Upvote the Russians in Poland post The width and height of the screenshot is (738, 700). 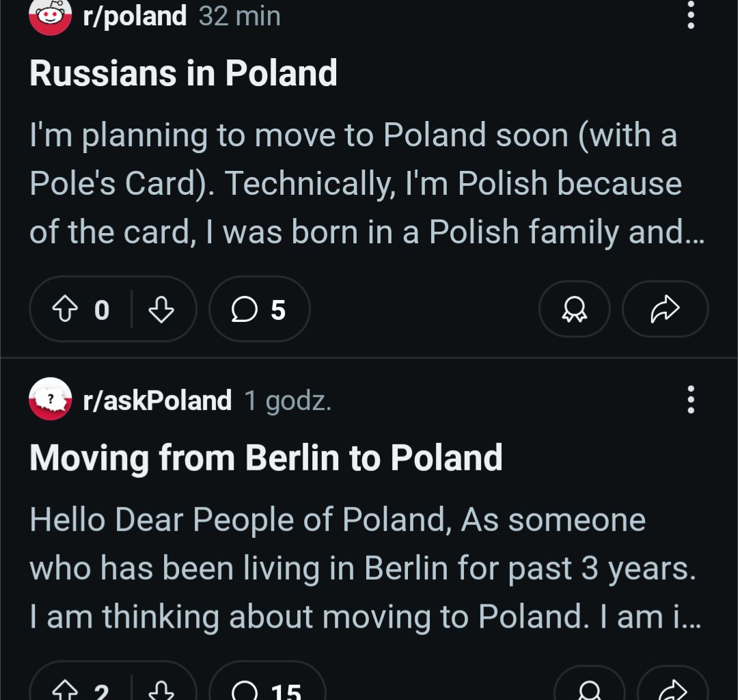pyautogui.click(x=65, y=309)
